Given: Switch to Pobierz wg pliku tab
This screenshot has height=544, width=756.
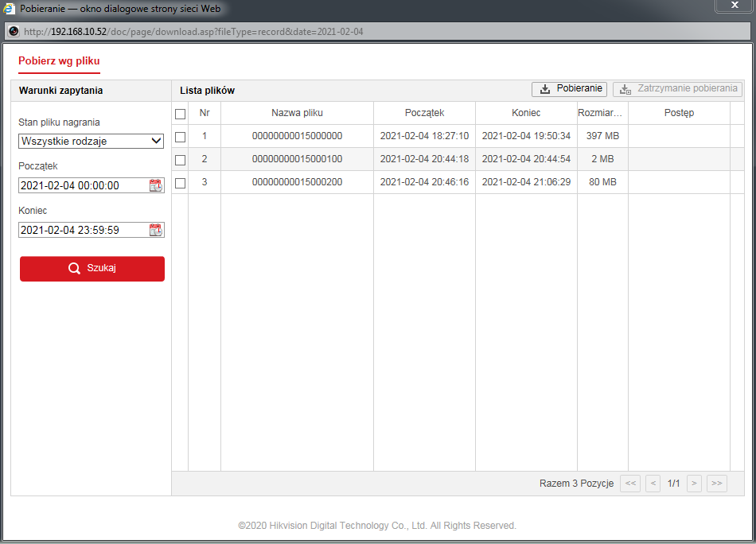Looking at the screenshot, I should (x=59, y=61).
